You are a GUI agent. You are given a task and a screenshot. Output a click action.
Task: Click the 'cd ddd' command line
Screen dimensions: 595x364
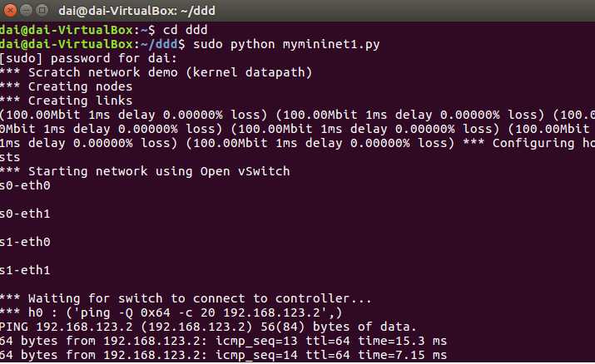pos(104,30)
